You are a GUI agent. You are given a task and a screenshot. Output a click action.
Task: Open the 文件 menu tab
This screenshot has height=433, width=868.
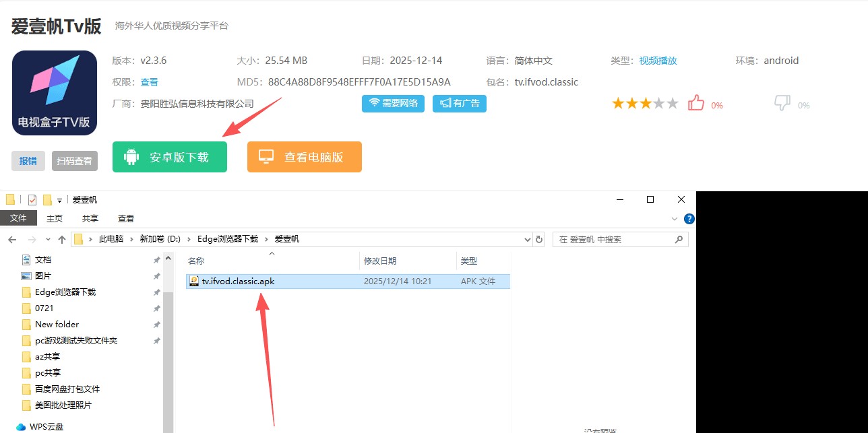[18, 218]
